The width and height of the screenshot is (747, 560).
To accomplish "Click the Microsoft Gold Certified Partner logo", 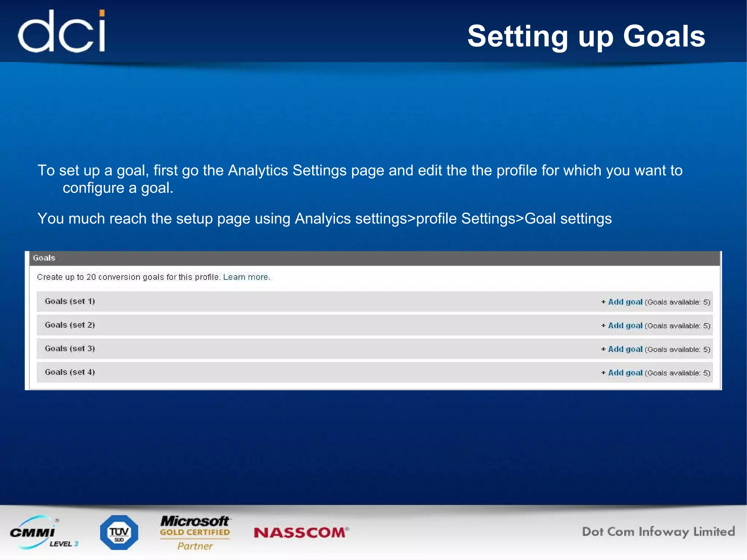I will coord(195,532).
